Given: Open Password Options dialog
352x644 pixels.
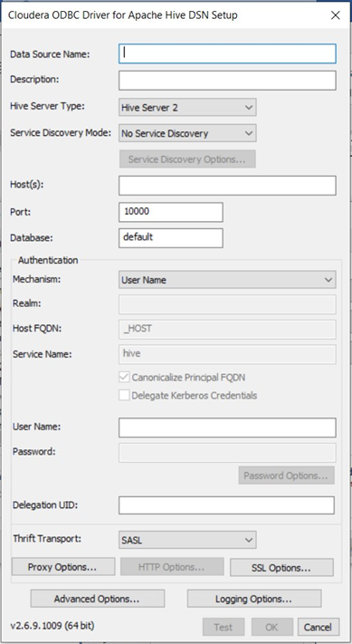Looking at the screenshot, I should pos(286,476).
